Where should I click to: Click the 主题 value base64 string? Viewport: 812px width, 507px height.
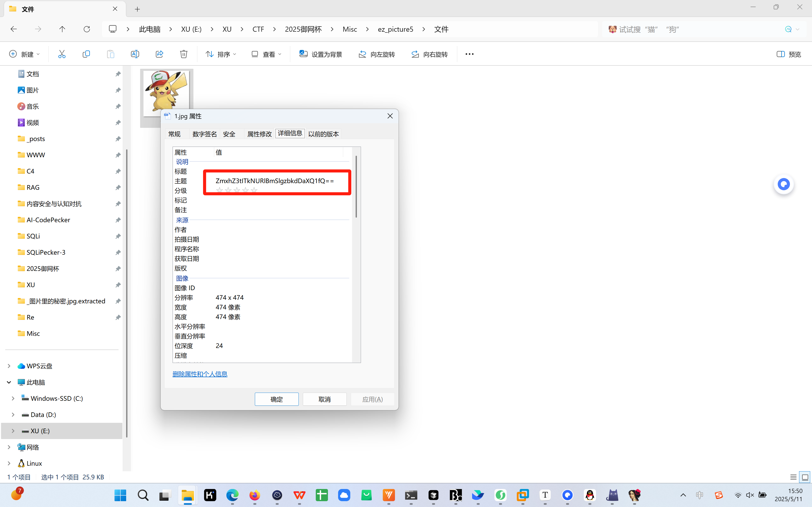point(275,181)
